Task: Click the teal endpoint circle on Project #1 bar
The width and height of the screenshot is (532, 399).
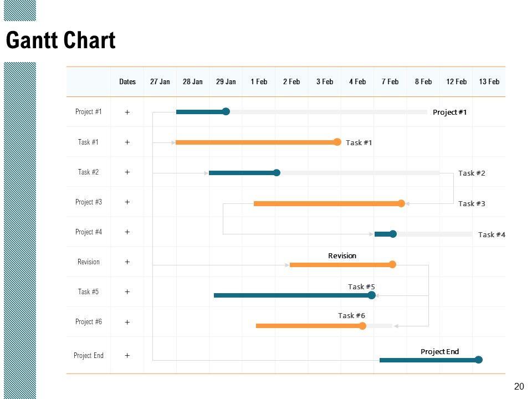Action: 226,111
